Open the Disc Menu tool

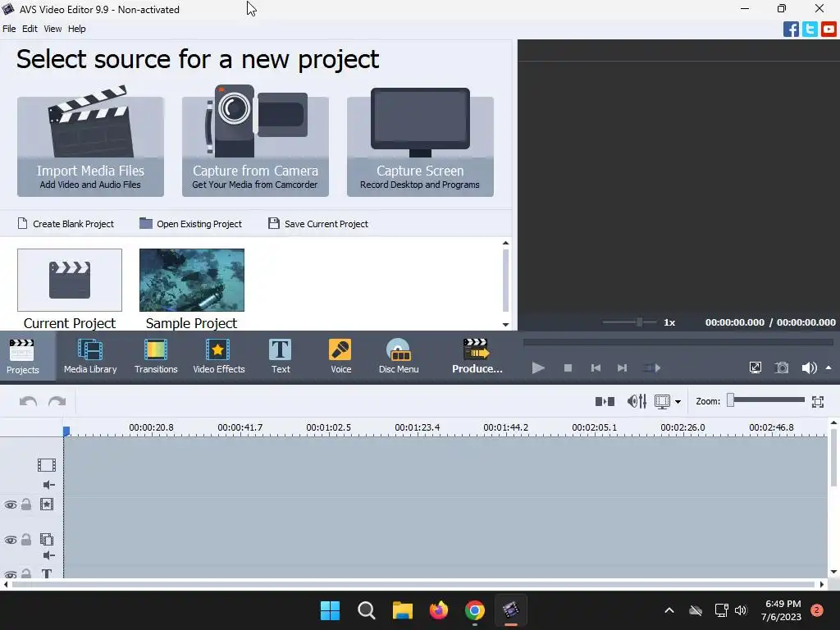399,356
